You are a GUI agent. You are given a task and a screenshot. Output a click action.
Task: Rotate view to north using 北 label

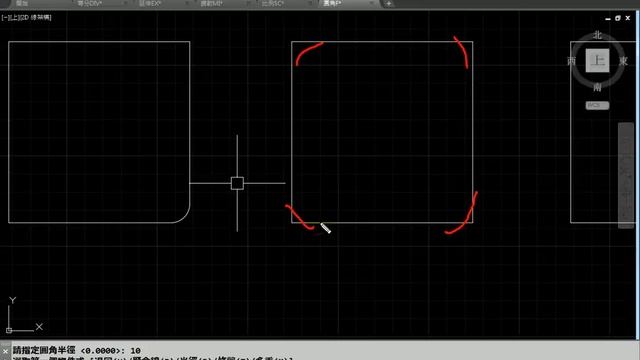pos(598,35)
